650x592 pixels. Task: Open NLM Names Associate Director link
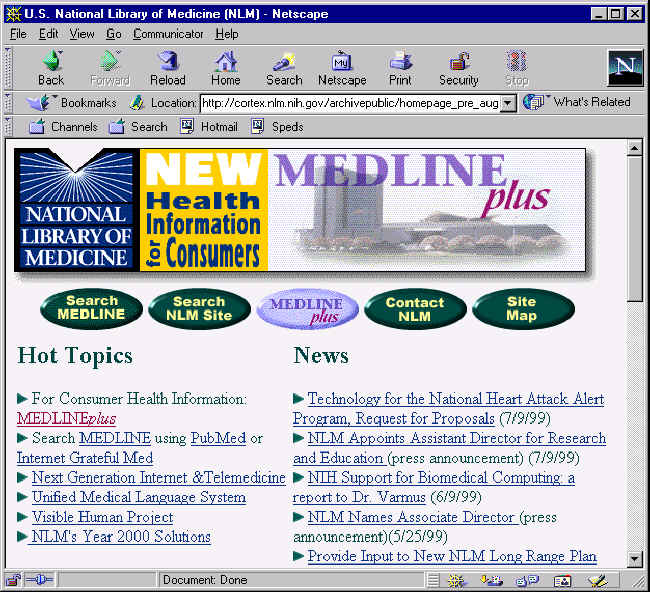[x=412, y=517]
